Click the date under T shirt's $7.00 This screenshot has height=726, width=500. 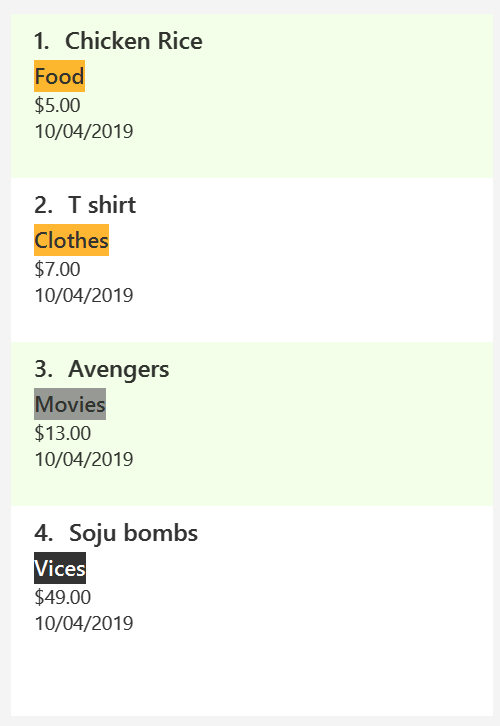[x=84, y=295]
